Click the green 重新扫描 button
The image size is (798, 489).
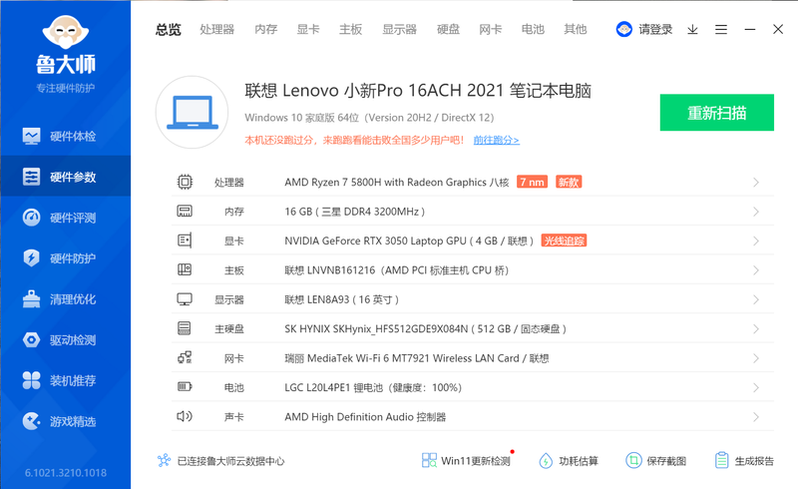point(717,113)
